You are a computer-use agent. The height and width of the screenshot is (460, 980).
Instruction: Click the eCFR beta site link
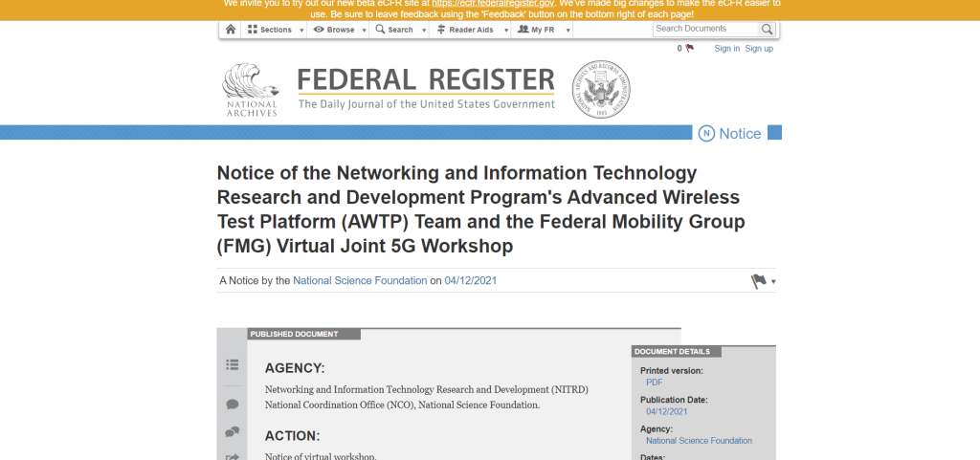click(493, 3)
